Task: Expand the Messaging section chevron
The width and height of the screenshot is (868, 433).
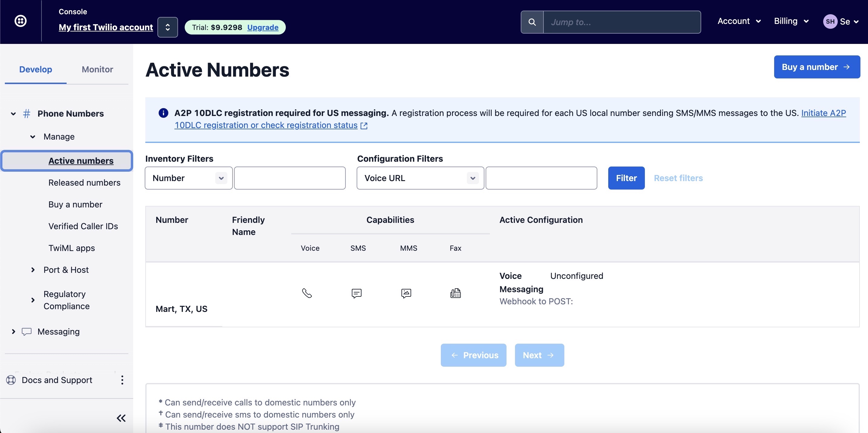Action: [x=13, y=332]
